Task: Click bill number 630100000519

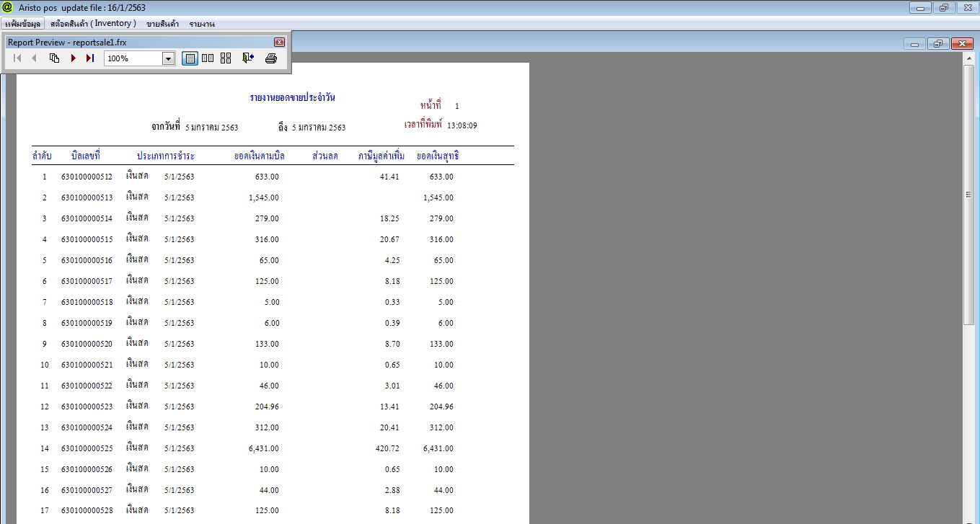Action: click(87, 323)
